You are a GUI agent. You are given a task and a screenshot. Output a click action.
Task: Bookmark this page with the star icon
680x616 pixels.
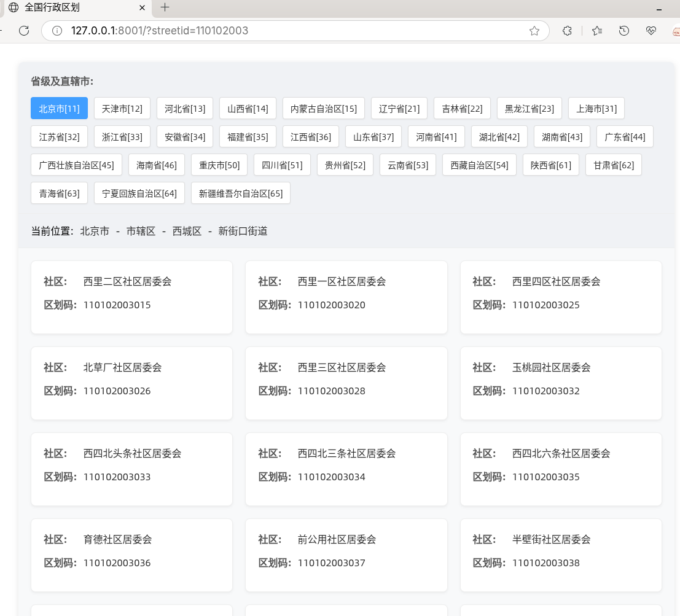point(534,31)
